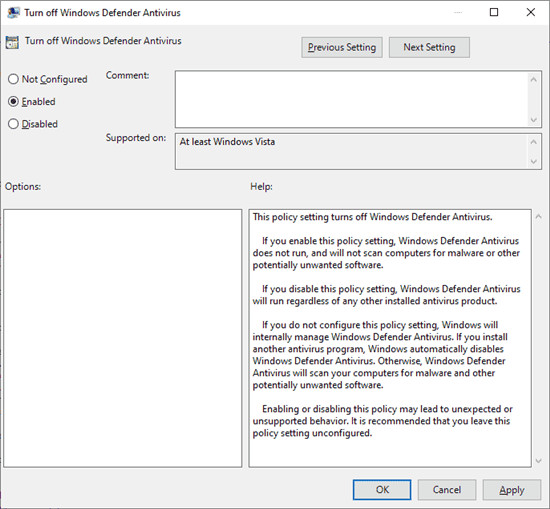Click the policy setting icon beside heading
This screenshot has width=550, height=509.
pos(12,42)
